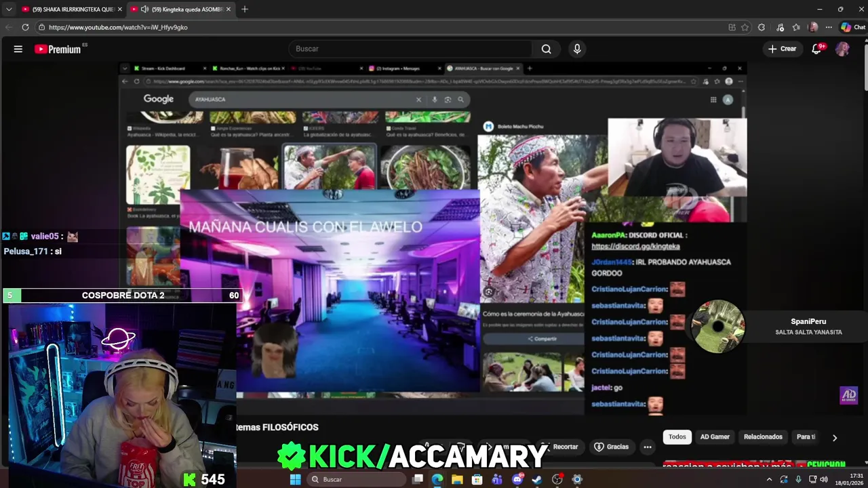Select the Todos filter chip
This screenshot has height=488, width=868.
677,437
